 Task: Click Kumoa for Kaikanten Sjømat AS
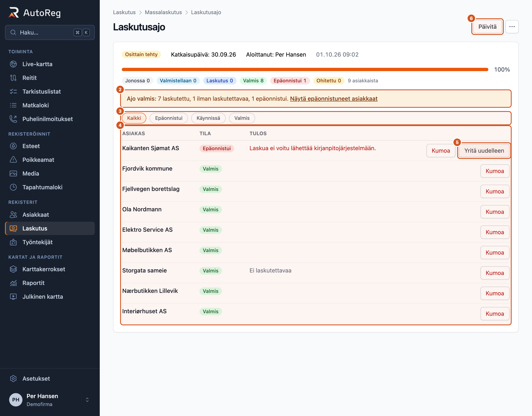(x=441, y=151)
